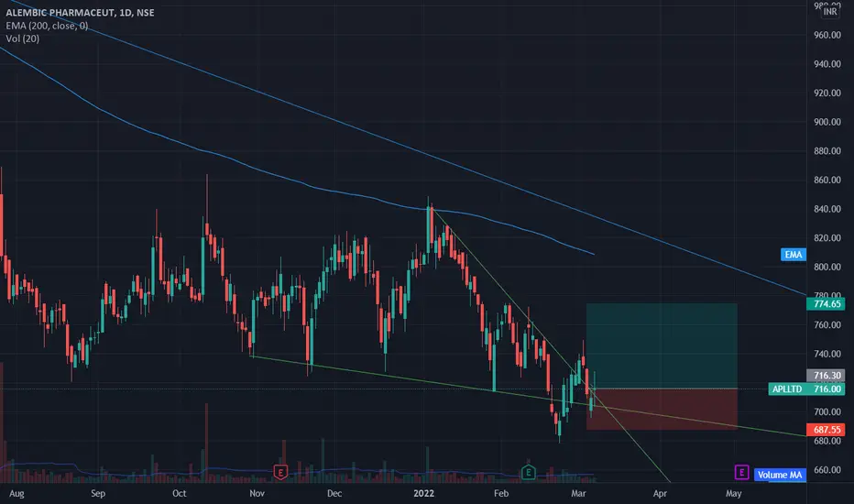Click the Apr label on the time axis
854x504 pixels.
tap(660, 494)
